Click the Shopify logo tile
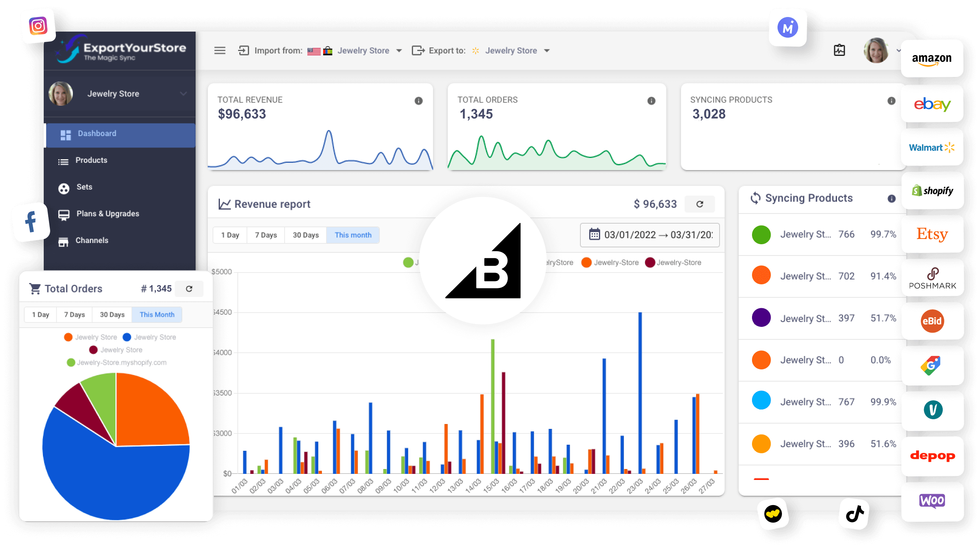This screenshot has width=980, height=548. tap(932, 191)
